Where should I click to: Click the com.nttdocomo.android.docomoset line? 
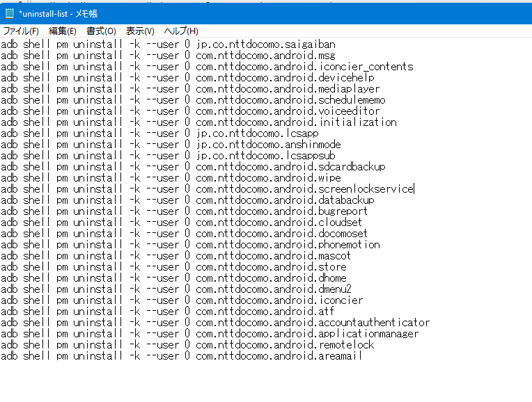pos(185,234)
